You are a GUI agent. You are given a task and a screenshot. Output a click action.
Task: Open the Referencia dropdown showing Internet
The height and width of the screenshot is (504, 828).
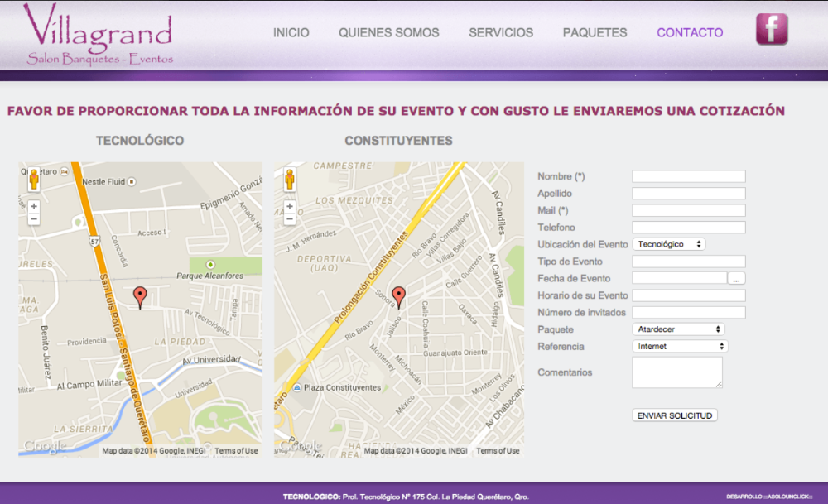coord(680,346)
